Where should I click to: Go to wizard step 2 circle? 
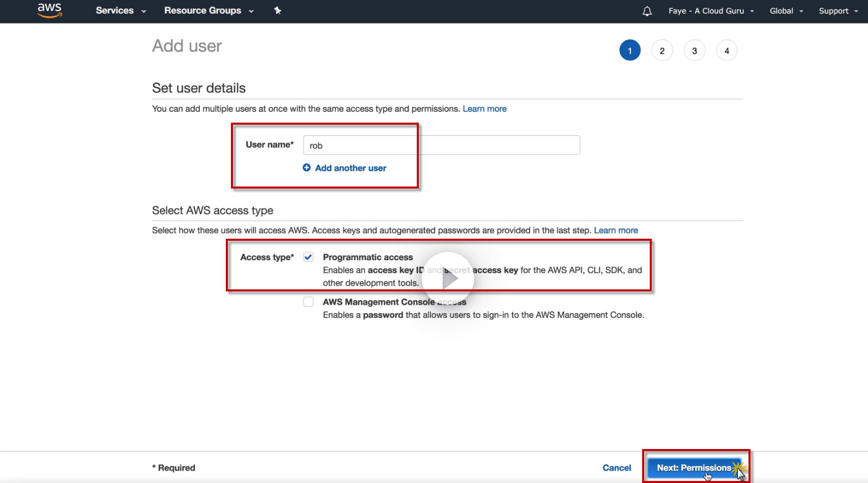pos(662,51)
